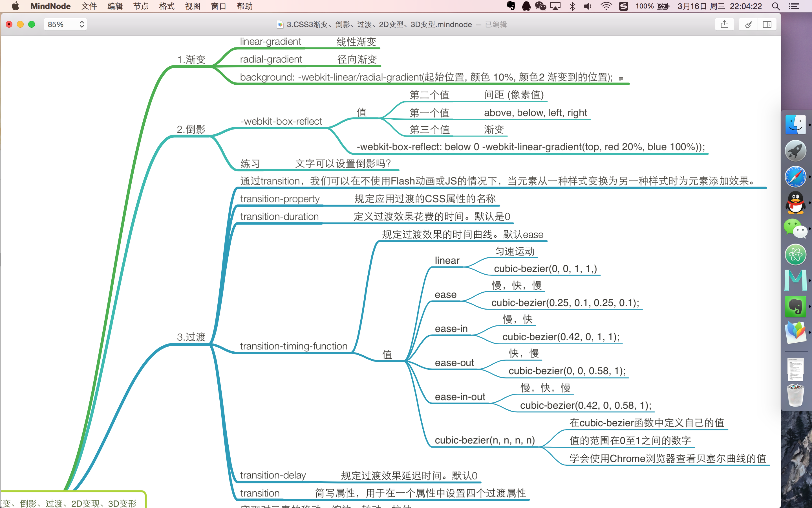The width and height of the screenshot is (812, 508).
Task: Open the 格式 menu
Action: tap(167, 6)
